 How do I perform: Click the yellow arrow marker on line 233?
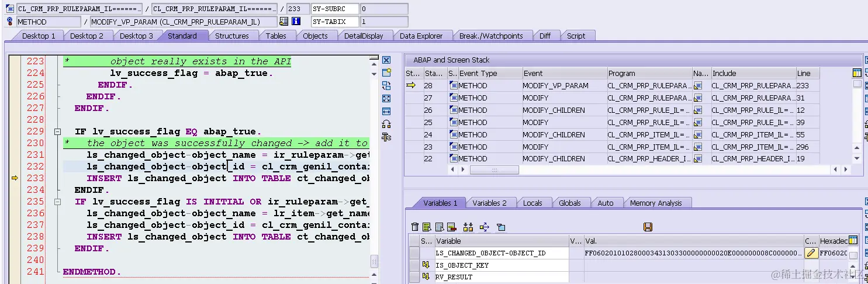point(15,178)
